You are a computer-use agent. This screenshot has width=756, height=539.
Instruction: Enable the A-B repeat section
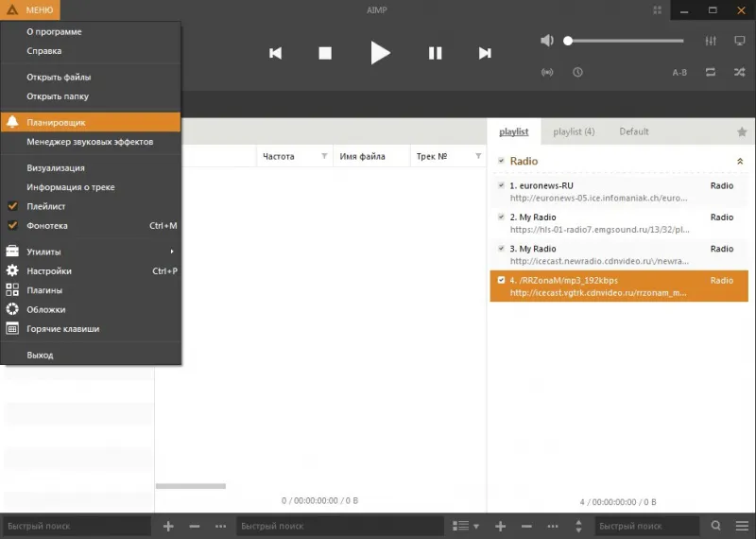pyautogui.click(x=679, y=72)
